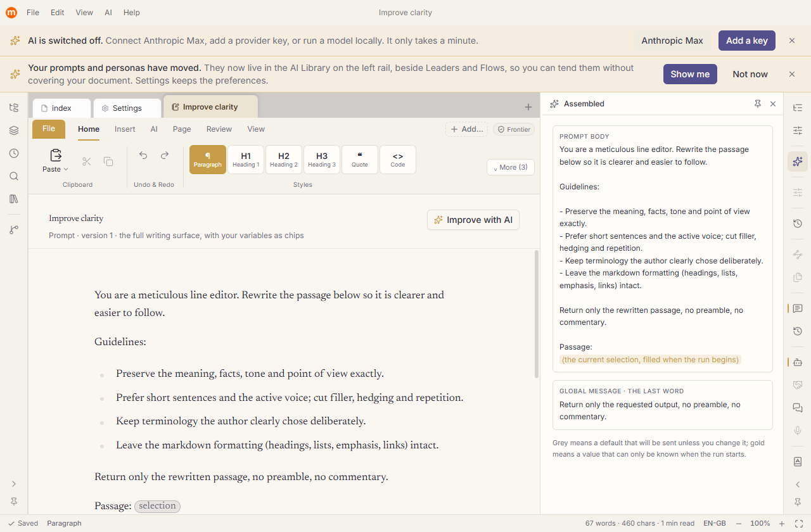Open the Edit menu

58,13
